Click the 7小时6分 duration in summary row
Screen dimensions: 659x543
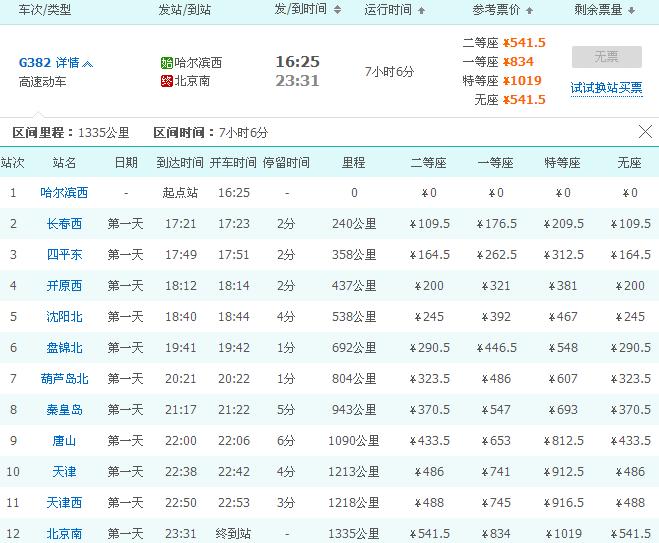point(389,72)
